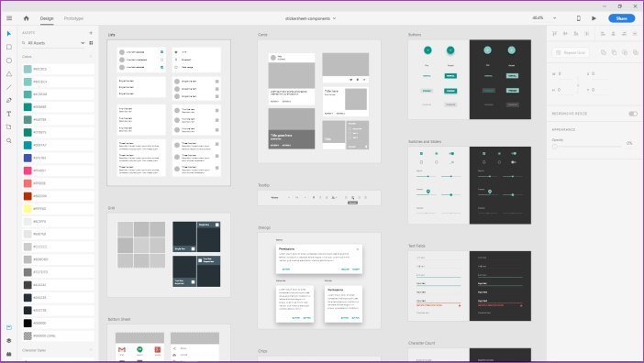This screenshot has width=644, height=363.
Task: Select the Pen tool
Action: pyautogui.click(x=9, y=101)
